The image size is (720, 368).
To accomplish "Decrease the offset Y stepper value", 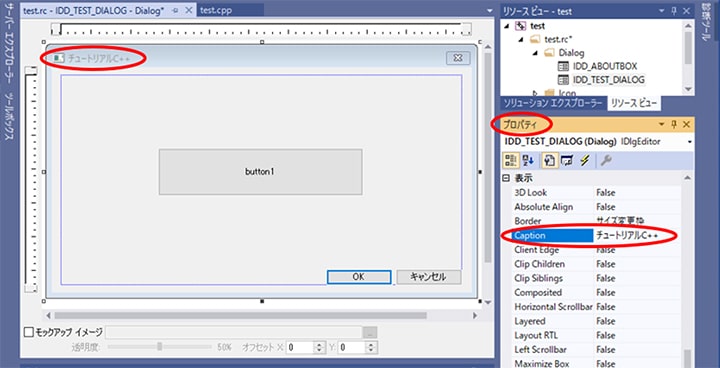I will 371,351.
